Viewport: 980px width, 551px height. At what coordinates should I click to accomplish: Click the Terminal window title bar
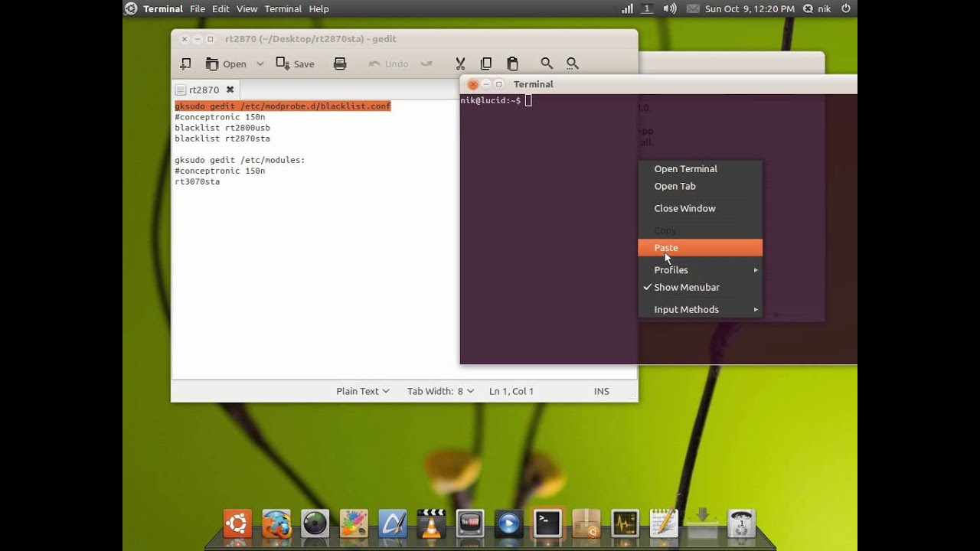658,84
